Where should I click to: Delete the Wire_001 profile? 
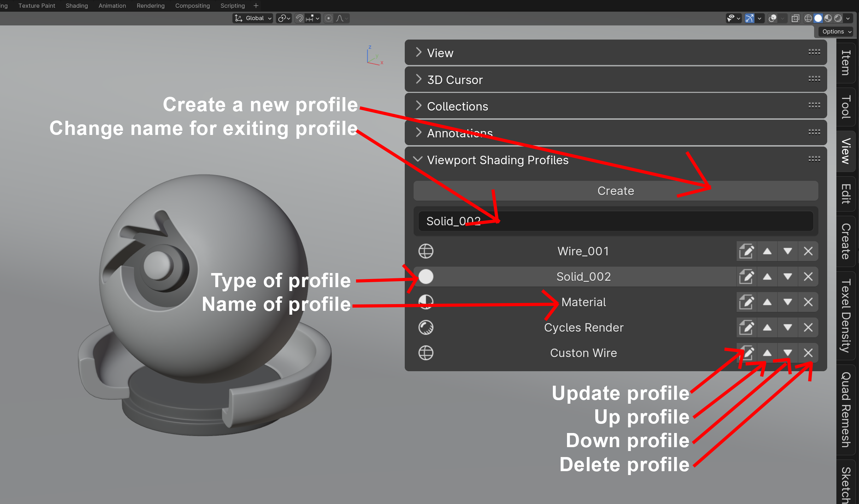click(x=808, y=251)
